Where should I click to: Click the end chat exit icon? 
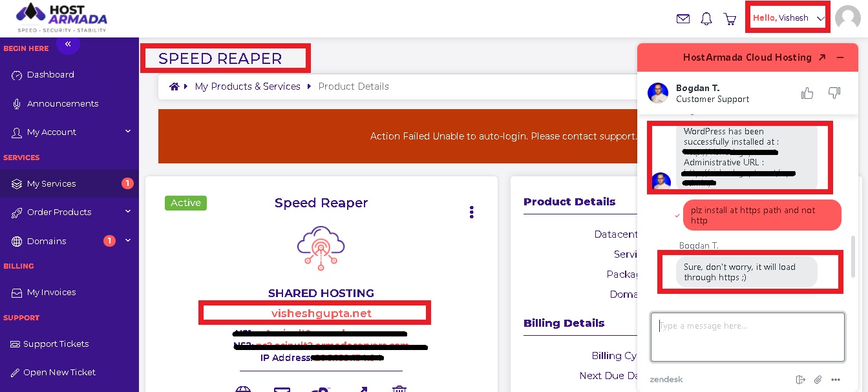[800, 380]
